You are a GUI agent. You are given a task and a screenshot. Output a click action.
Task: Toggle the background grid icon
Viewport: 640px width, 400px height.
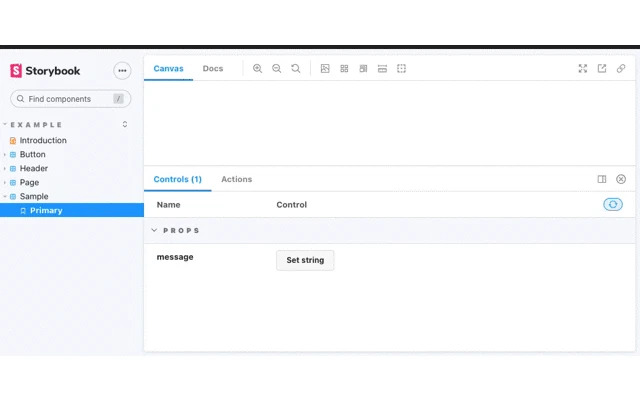[x=344, y=69]
